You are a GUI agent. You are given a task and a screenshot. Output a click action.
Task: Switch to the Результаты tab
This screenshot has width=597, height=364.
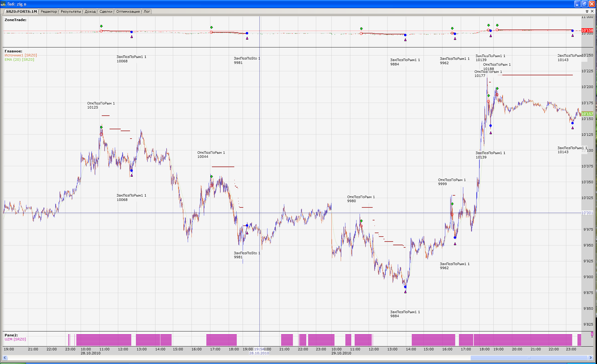point(71,11)
